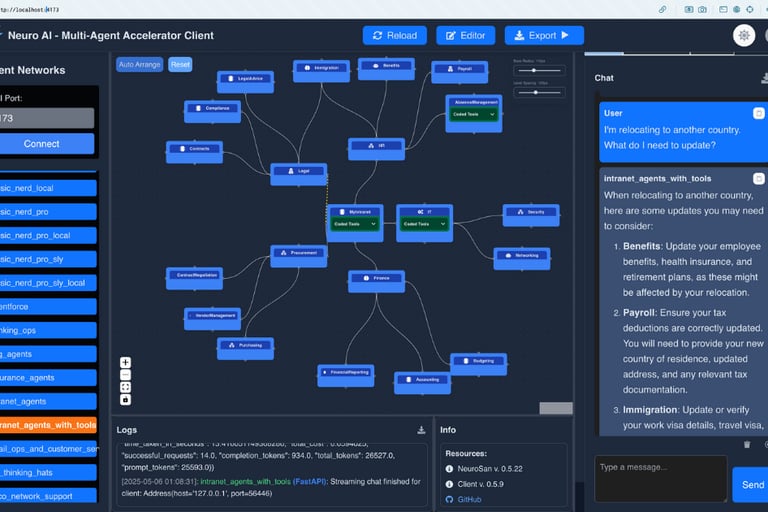Expand Coded Tools in MyIntranet node
The image size is (768, 512).
355,224
